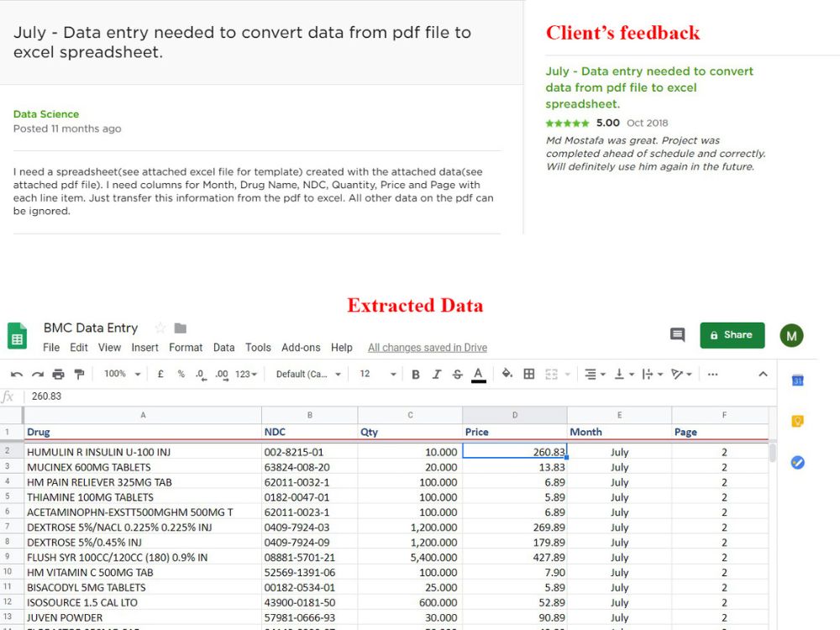This screenshot has width=840, height=630.
Task: Open the Default font dropdown
Action: [305, 374]
